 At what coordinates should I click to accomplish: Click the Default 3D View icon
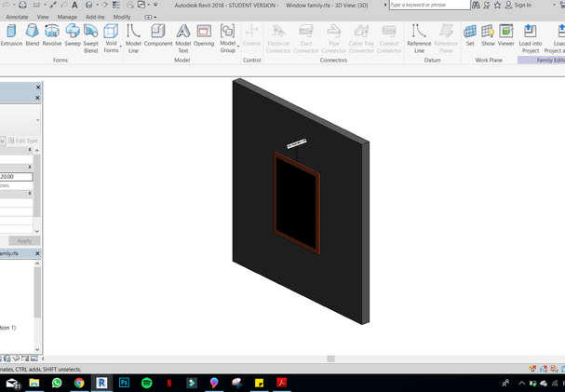(x=89, y=5)
